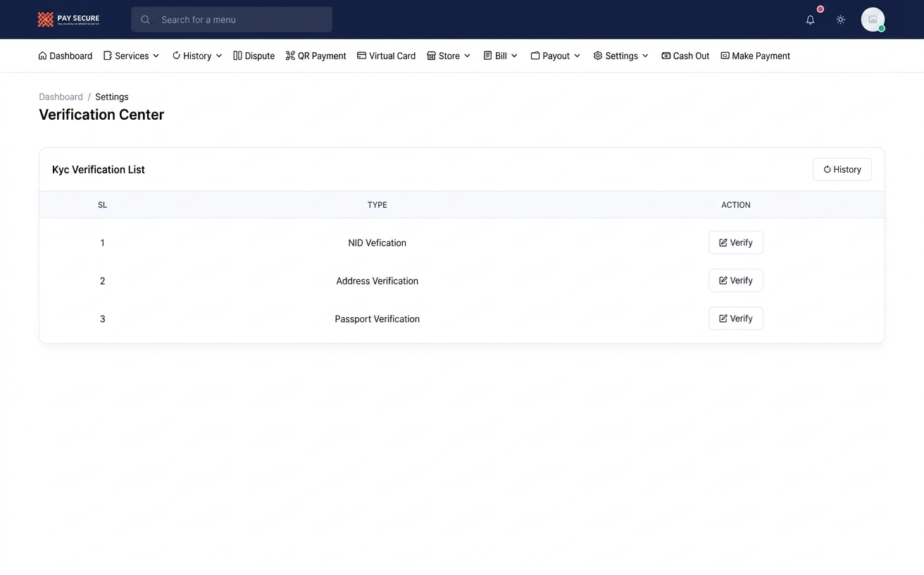Click the Cash Out icon
Image resolution: width=924 pixels, height=575 pixels.
[x=666, y=56]
